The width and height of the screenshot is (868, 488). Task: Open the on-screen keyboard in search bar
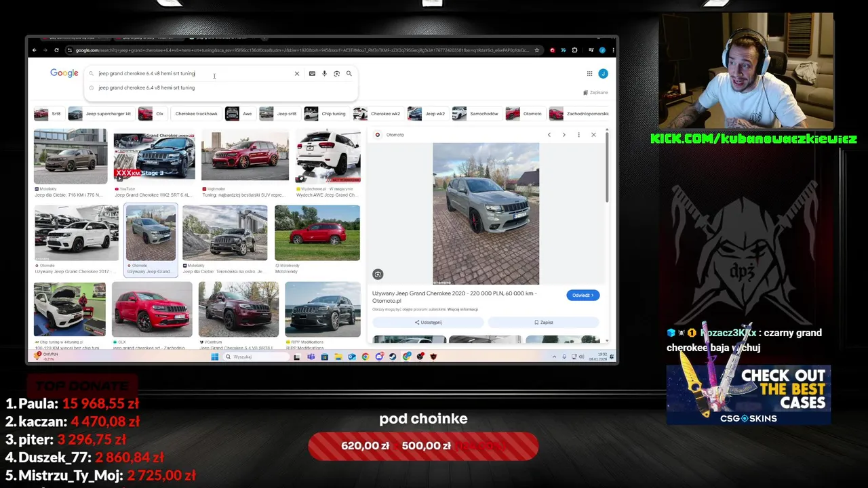tap(312, 73)
